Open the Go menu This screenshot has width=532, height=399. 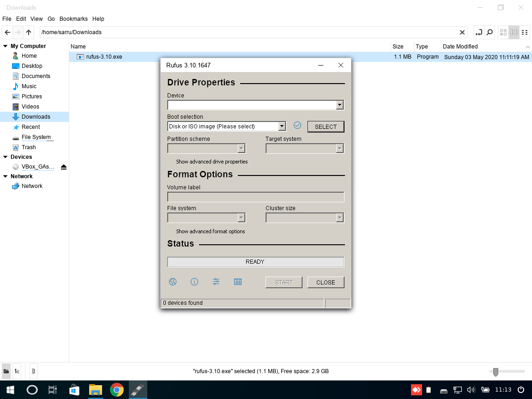(51, 19)
